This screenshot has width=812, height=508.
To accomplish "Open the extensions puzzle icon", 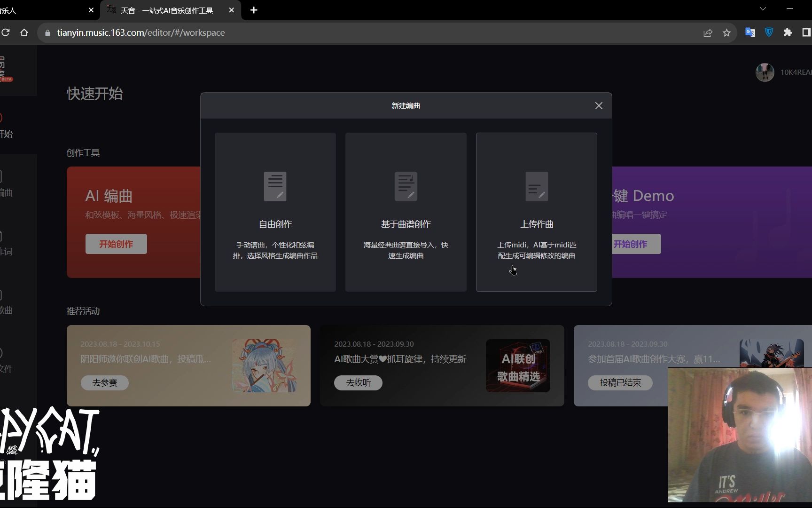I will point(788,32).
